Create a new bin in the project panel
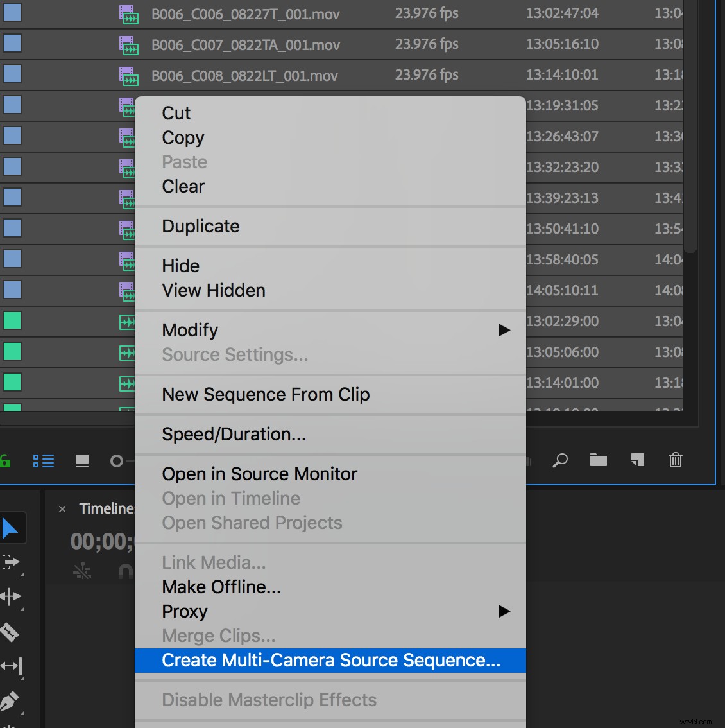 pos(598,460)
